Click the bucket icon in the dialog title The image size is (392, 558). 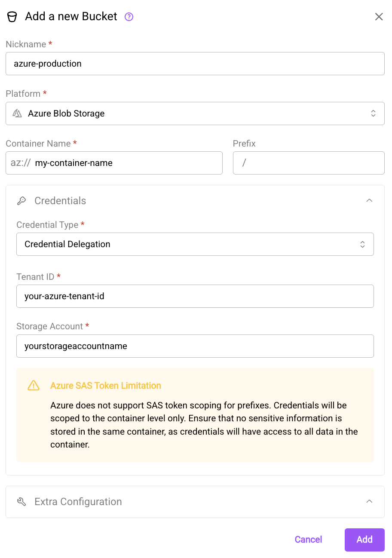(12, 16)
